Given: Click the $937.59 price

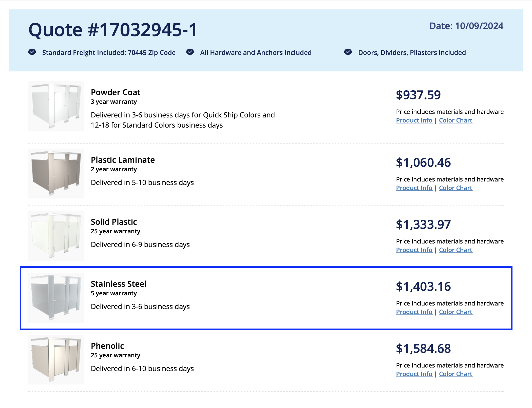Looking at the screenshot, I should 418,95.
